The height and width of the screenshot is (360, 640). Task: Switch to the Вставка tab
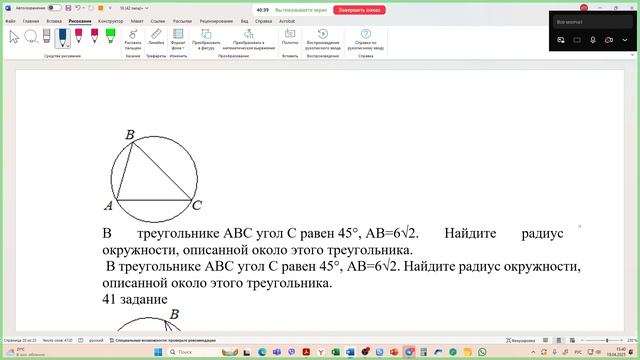[54, 21]
